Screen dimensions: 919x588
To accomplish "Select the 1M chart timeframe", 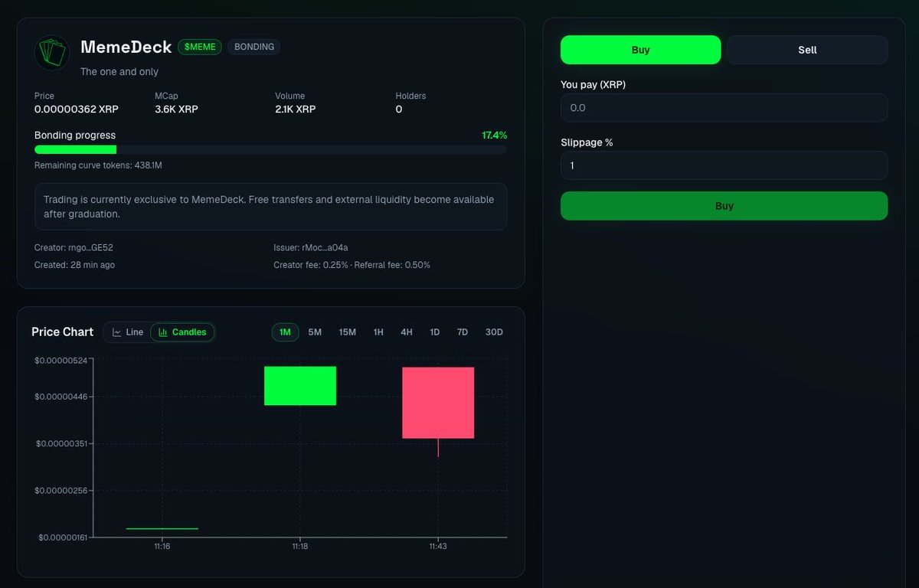I will click(285, 332).
